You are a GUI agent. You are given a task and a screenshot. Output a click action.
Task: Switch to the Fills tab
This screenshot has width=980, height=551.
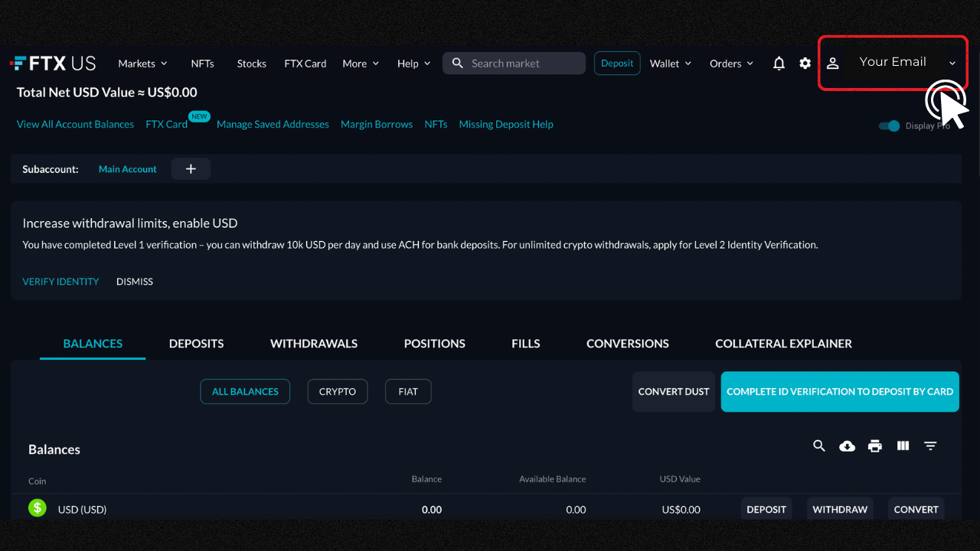click(526, 344)
